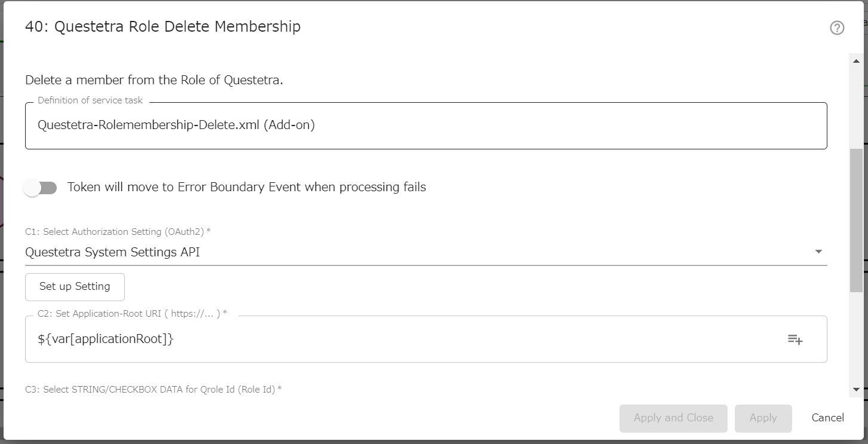Open help for Role Delete Membership
This screenshot has height=444, width=868.
pos(836,28)
